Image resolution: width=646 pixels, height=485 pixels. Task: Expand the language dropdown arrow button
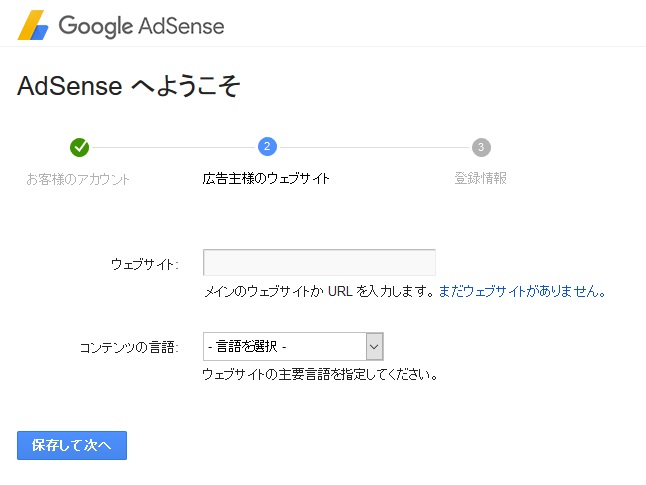pyautogui.click(x=374, y=347)
